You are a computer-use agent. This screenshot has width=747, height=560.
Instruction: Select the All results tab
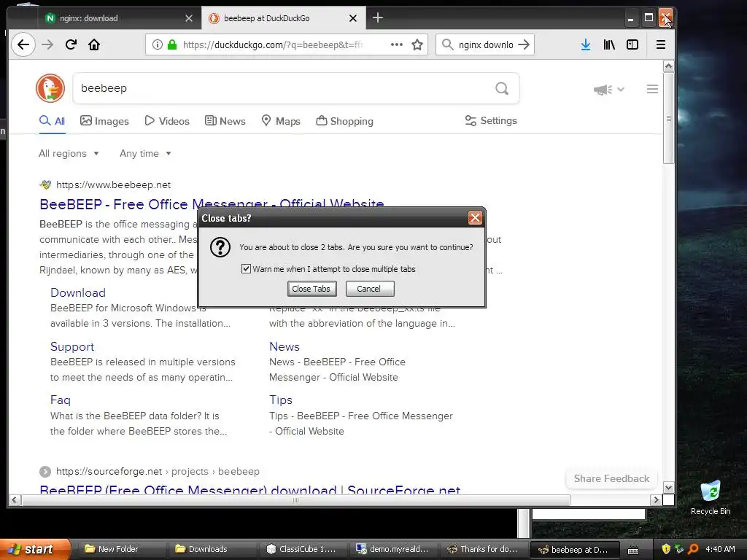pos(52,121)
